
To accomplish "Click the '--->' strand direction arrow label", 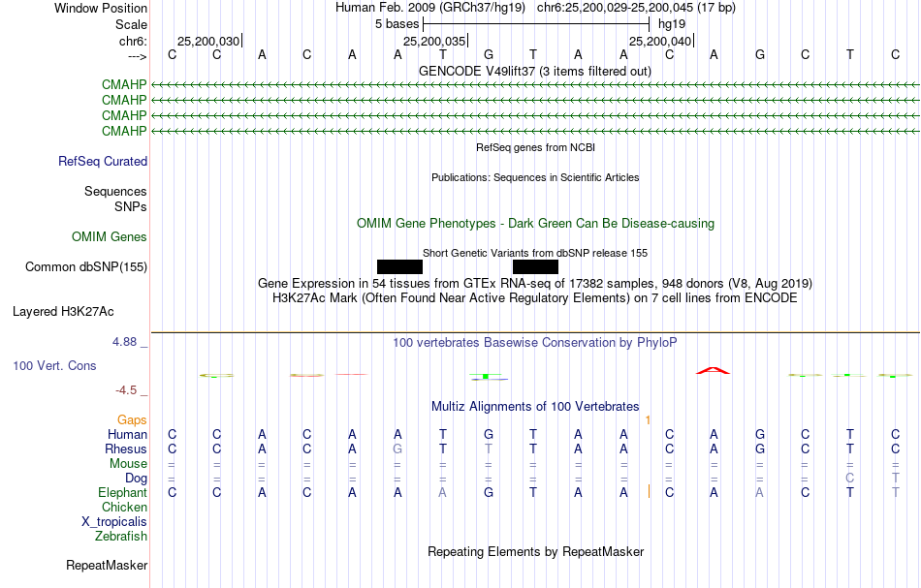I will (x=138, y=56).
